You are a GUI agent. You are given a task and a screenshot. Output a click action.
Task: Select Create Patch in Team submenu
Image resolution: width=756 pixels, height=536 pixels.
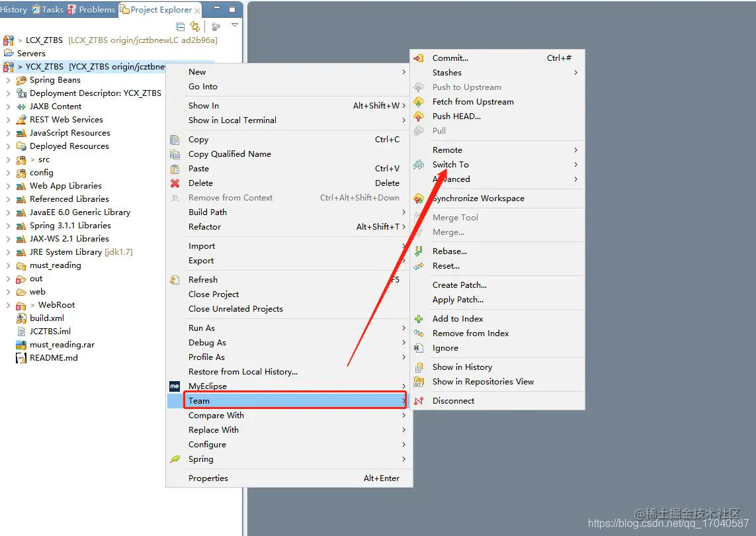pos(497,285)
